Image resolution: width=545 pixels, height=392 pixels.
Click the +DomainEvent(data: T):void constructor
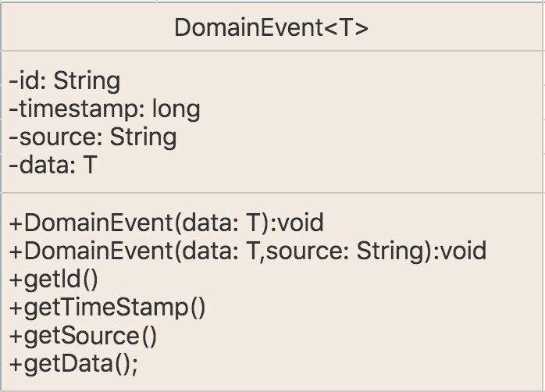(x=166, y=223)
